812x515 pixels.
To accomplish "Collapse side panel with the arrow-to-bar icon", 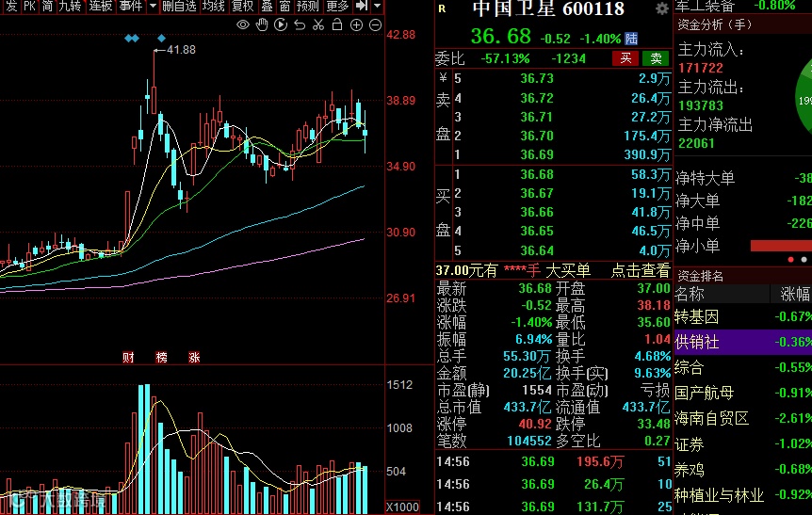I will pyautogui.click(x=362, y=7).
